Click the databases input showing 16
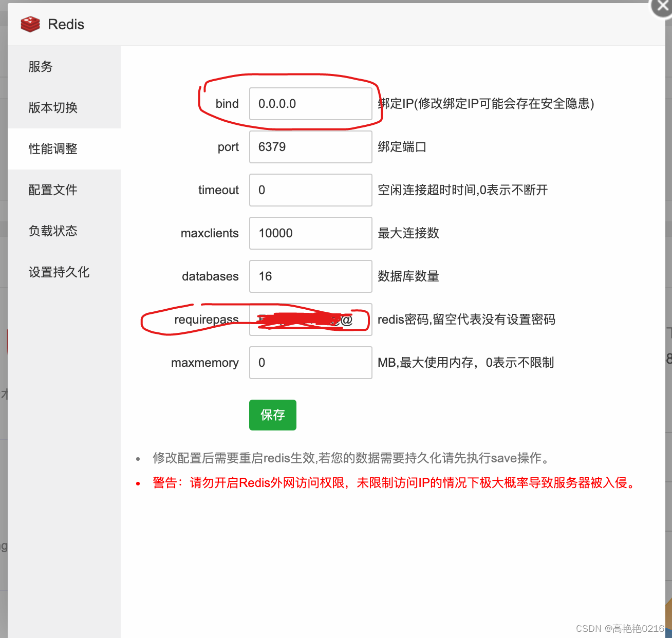This screenshot has width=672, height=638. click(311, 276)
